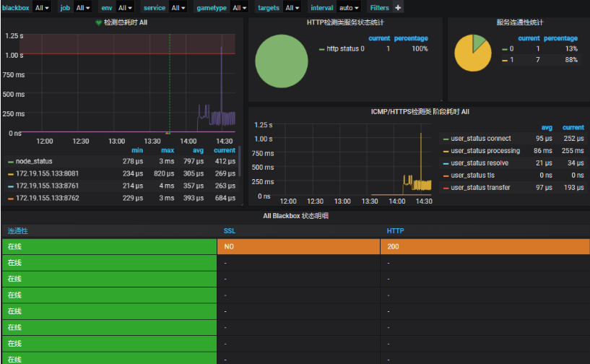Click the green heart alert icon
Screen dimensions: 590x364
98,23
